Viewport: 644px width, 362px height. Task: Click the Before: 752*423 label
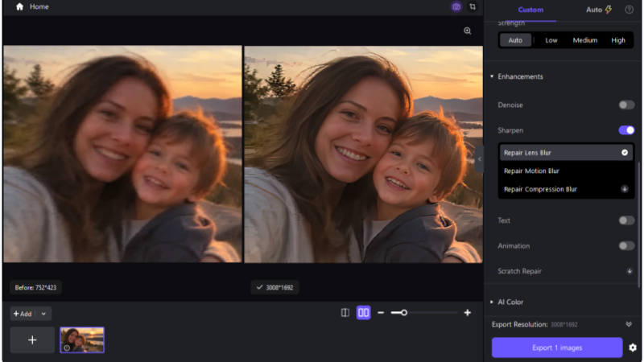pyautogui.click(x=35, y=287)
